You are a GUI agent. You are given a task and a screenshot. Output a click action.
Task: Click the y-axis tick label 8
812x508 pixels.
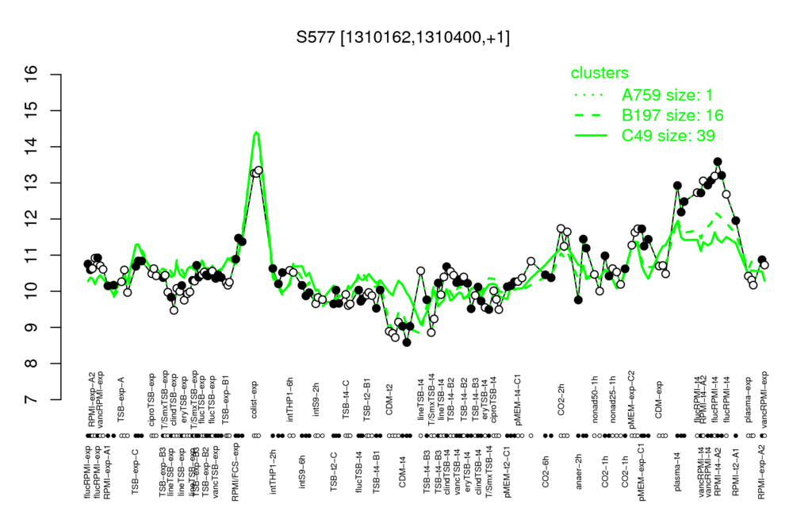point(32,364)
